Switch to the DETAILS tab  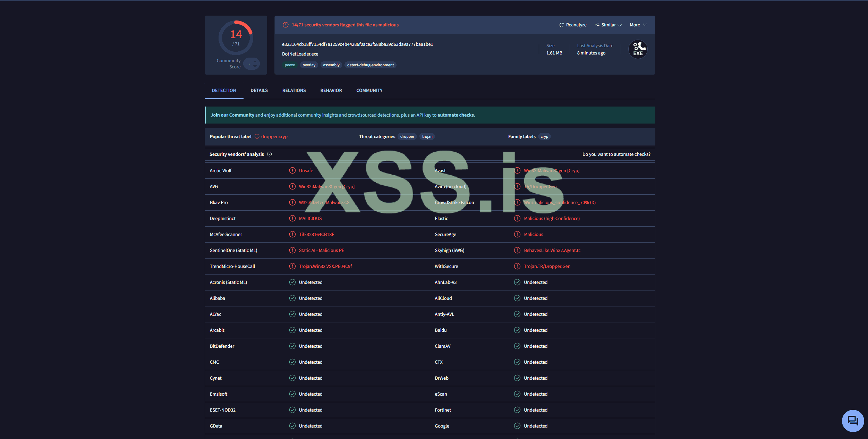259,91
